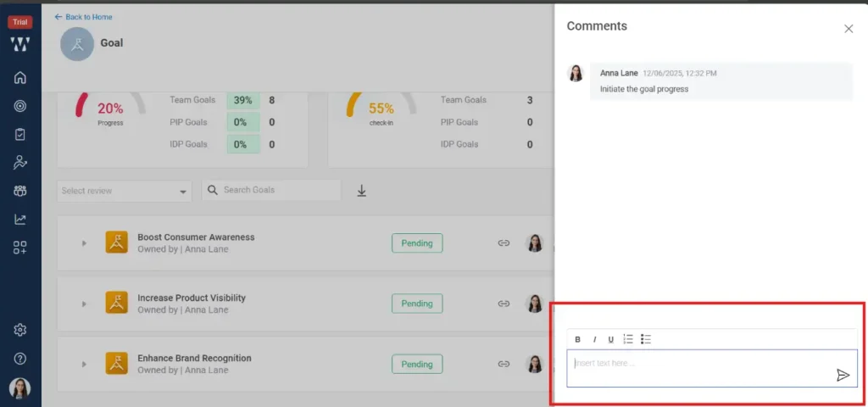Image resolution: width=868 pixels, height=407 pixels.
Task: Click the 39% Team Goals value
Action: (243, 100)
